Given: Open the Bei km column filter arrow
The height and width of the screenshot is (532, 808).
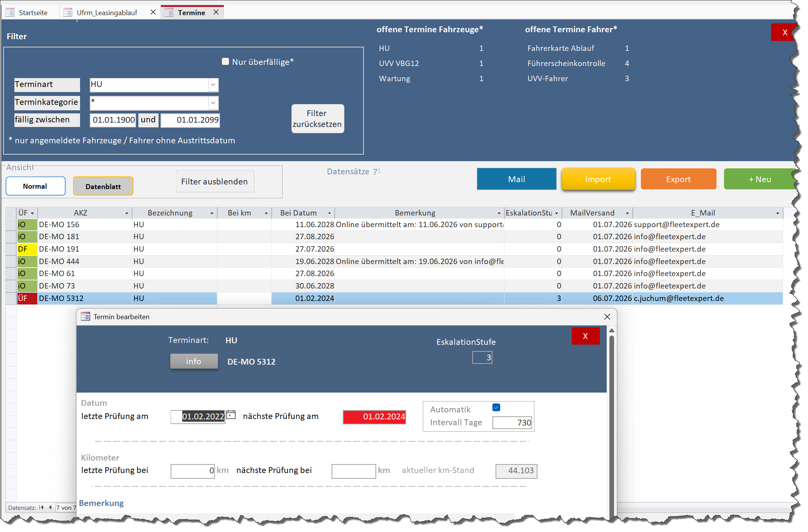Looking at the screenshot, I should click(266, 213).
